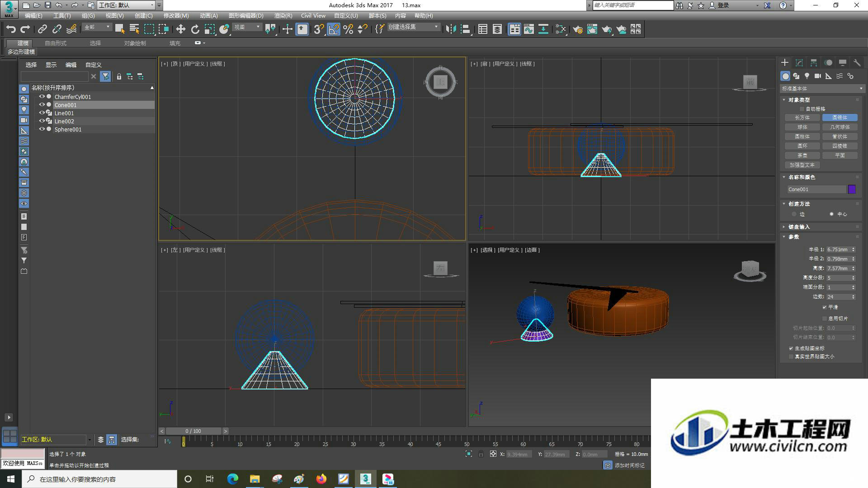Click the 四棱锥 primitive button
Screen dimensions: 868x488
pos(840,146)
